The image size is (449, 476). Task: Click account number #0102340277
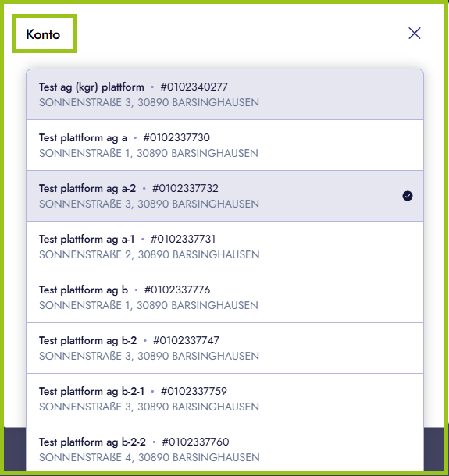194,87
